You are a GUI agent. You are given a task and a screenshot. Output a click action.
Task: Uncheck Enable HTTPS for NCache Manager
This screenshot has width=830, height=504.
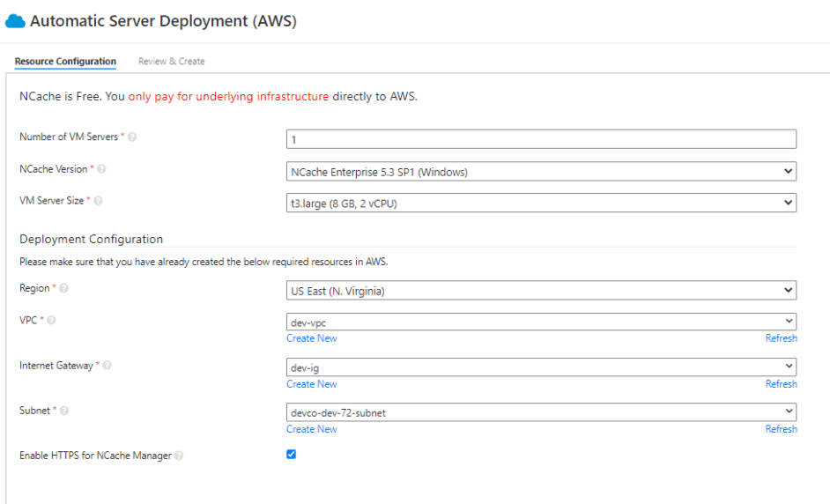click(x=291, y=455)
